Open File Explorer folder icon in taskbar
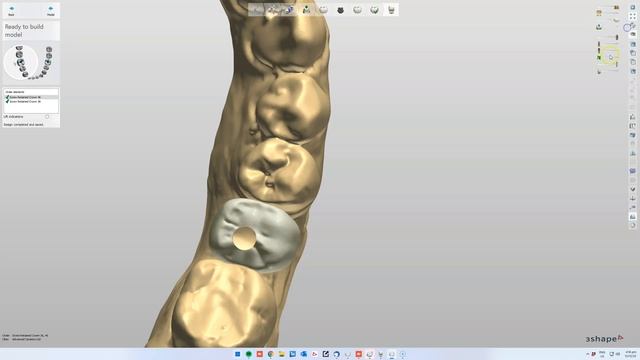The height and width of the screenshot is (360, 640). [282, 354]
